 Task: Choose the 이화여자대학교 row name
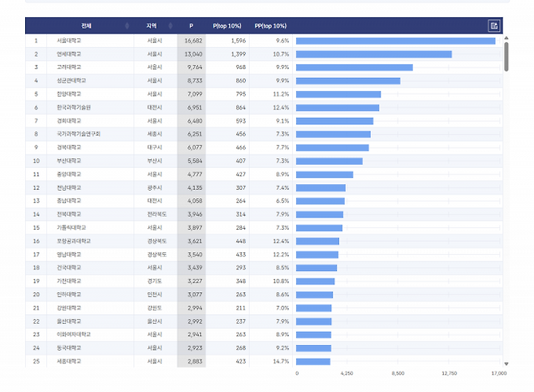[74, 334]
